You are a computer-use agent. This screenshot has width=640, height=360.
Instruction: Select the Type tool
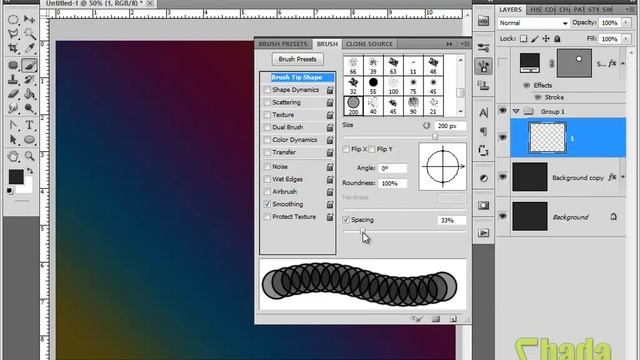pos(29,125)
